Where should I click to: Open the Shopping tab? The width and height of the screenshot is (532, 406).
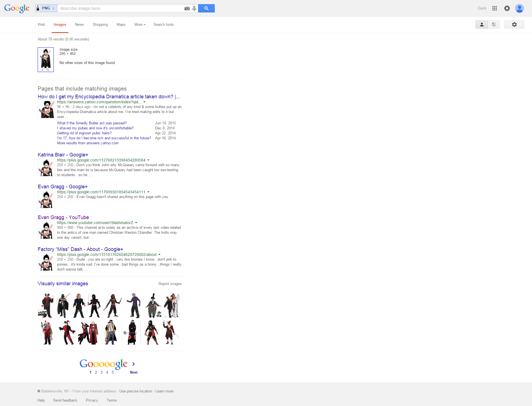(100, 25)
